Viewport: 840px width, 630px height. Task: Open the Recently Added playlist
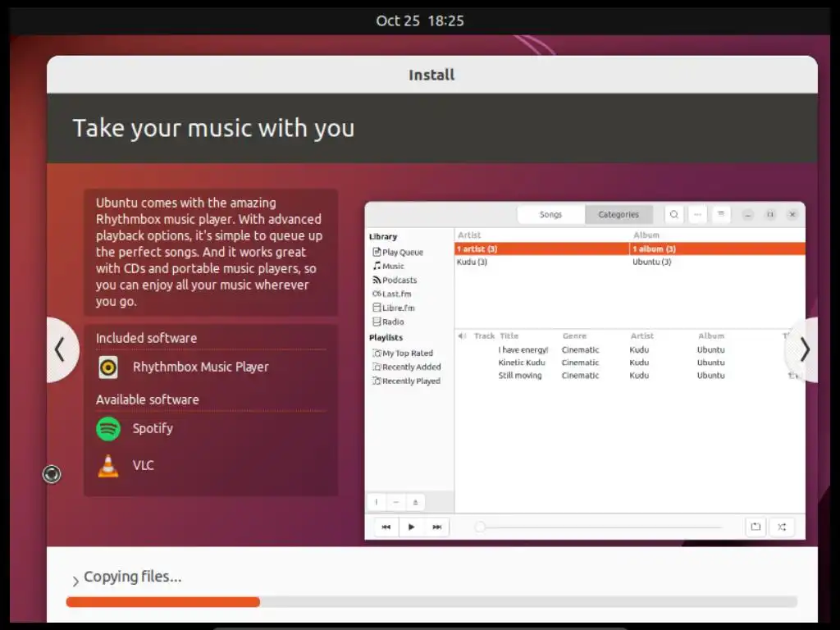[x=407, y=367]
